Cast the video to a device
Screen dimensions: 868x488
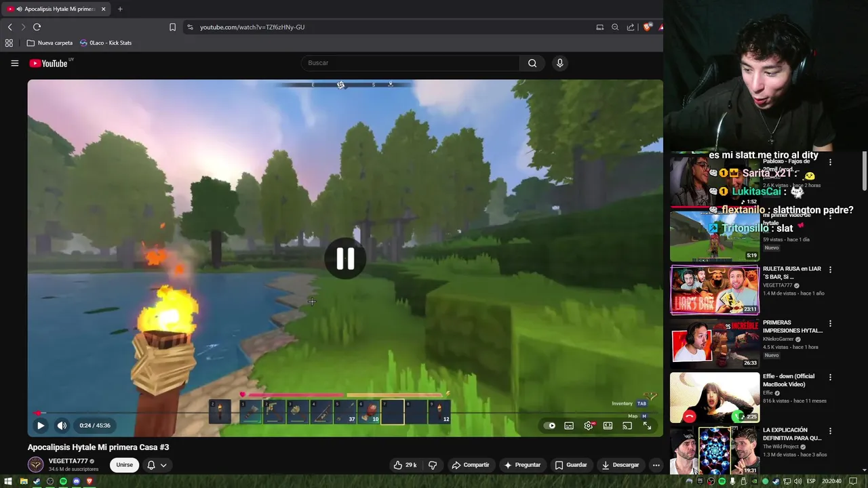627,426
